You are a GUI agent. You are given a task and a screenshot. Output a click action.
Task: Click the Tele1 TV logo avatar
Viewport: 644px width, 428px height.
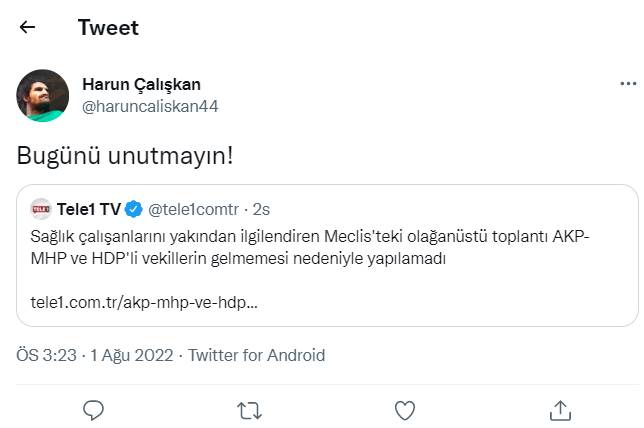[40, 209]
